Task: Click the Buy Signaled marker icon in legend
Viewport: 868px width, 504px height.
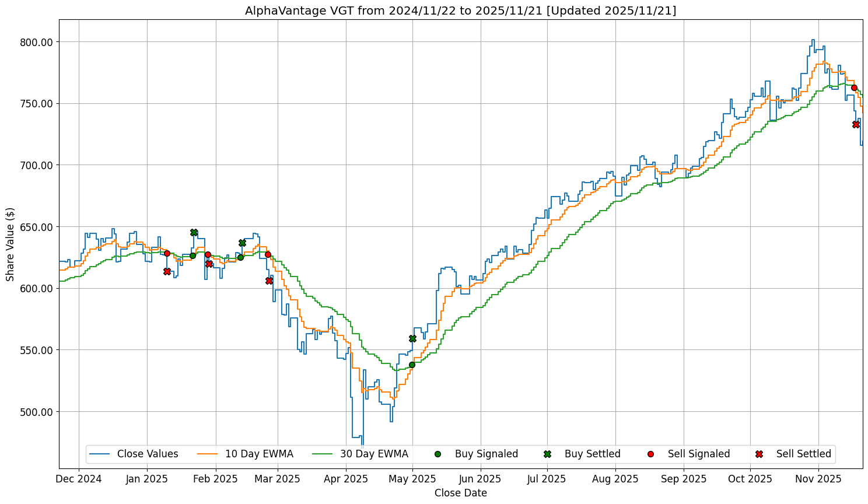Action: pyautogui.click(x=438, y=454)
